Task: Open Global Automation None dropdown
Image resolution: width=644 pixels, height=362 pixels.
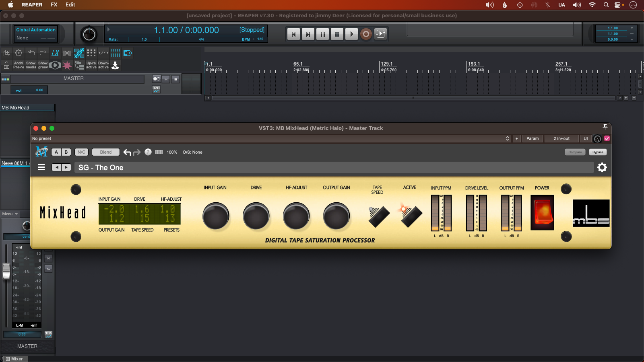Action: tap(36, 38)
